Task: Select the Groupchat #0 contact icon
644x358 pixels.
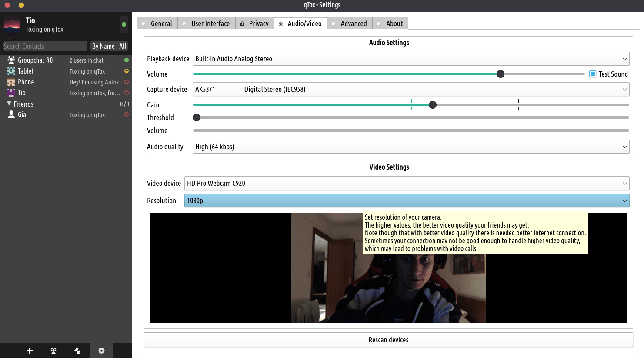Action: [11, 60]
